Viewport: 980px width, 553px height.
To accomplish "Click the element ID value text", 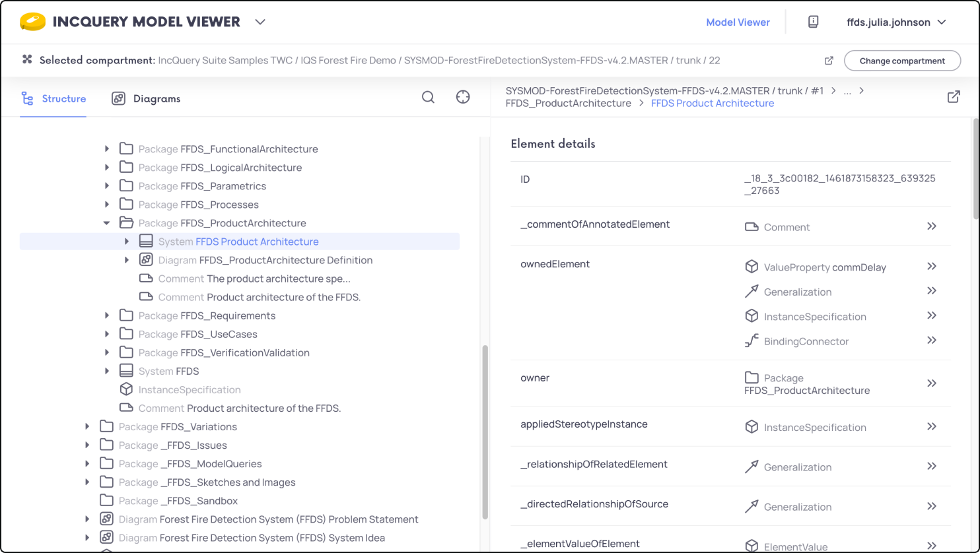I will click(839, 185).
